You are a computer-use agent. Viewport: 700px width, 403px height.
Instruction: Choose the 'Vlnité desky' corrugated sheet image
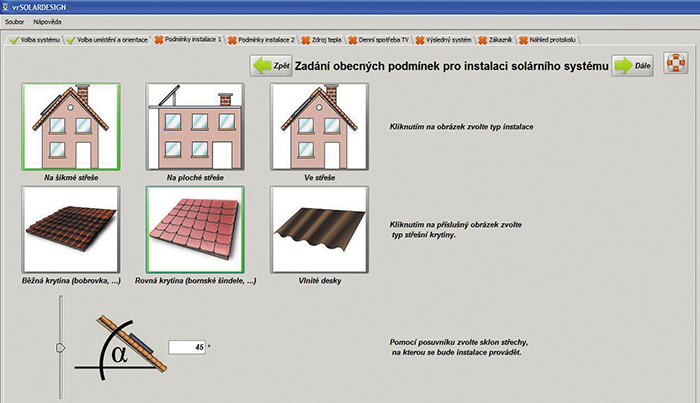[x=319, y=229]
